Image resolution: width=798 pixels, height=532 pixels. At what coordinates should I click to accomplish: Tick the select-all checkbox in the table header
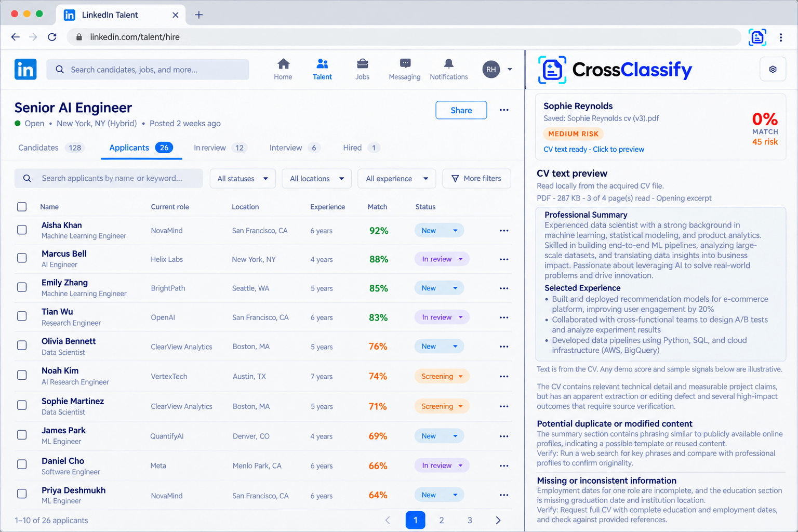point(22,207)
